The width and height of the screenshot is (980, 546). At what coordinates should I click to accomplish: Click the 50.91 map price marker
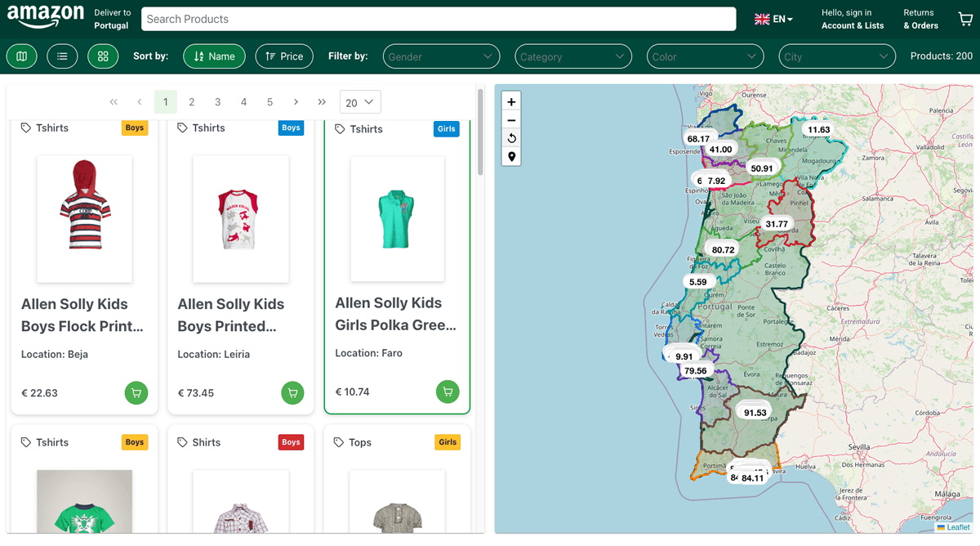[x=762, y=168]
